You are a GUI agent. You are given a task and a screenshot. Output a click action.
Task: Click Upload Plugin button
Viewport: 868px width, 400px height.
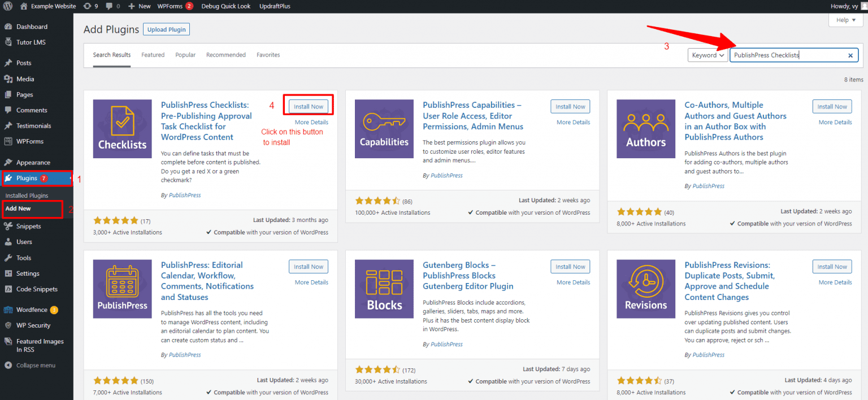click(x=166, y=29)
